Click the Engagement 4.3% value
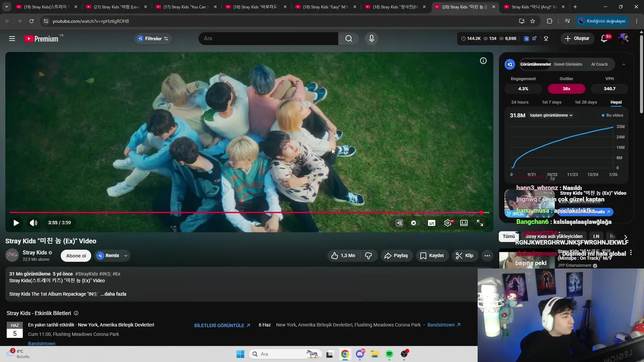Screen dimensions: 644x362 pos(523,88)
